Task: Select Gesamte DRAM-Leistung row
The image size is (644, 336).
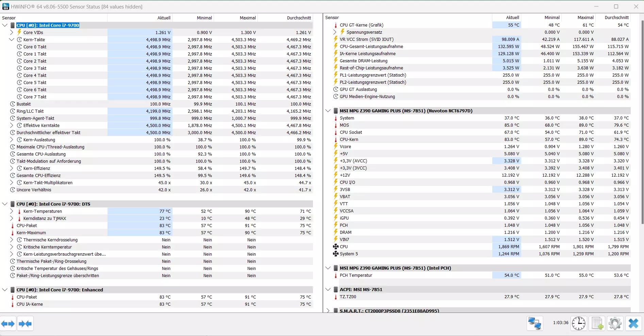Action: coord(481,61)
